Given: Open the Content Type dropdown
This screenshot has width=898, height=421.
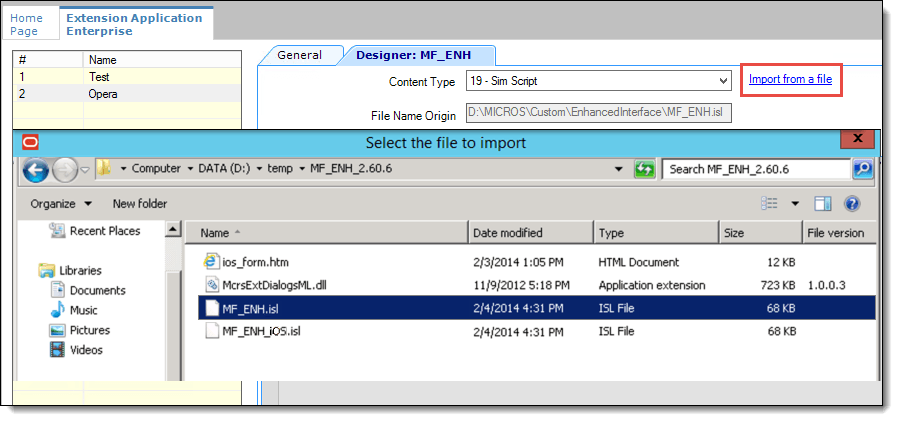Looking at the screenshot, I should 598,81.
